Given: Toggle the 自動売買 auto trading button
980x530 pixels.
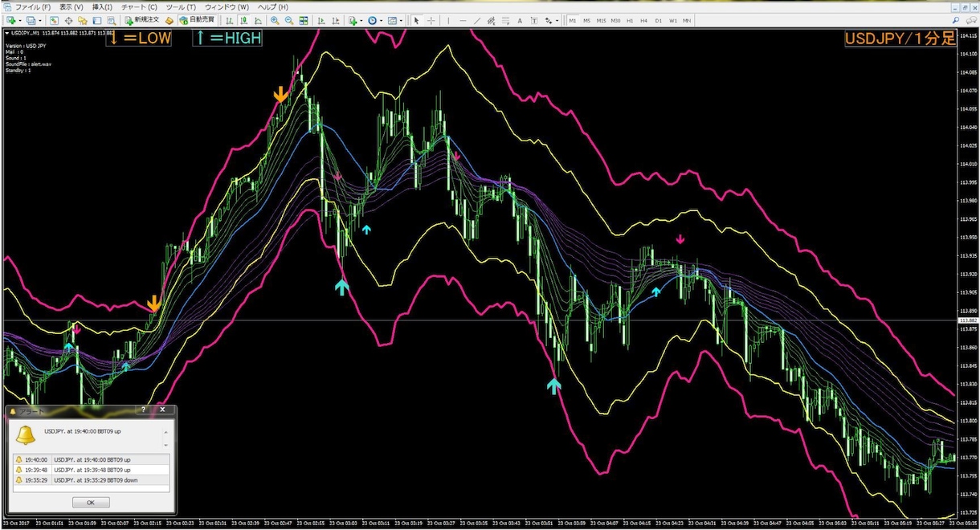Looking at the screenshot, I should pos(197,20).
